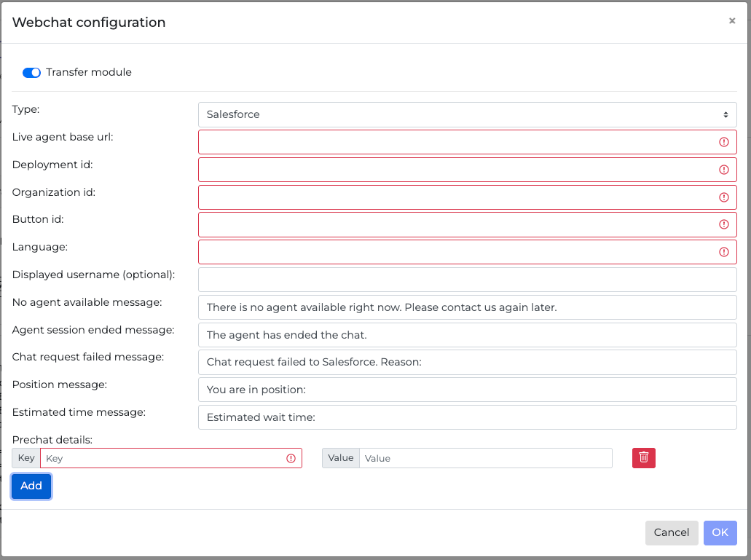
Task: Click the error icon in Organization id field
Action: click(723, 197)
